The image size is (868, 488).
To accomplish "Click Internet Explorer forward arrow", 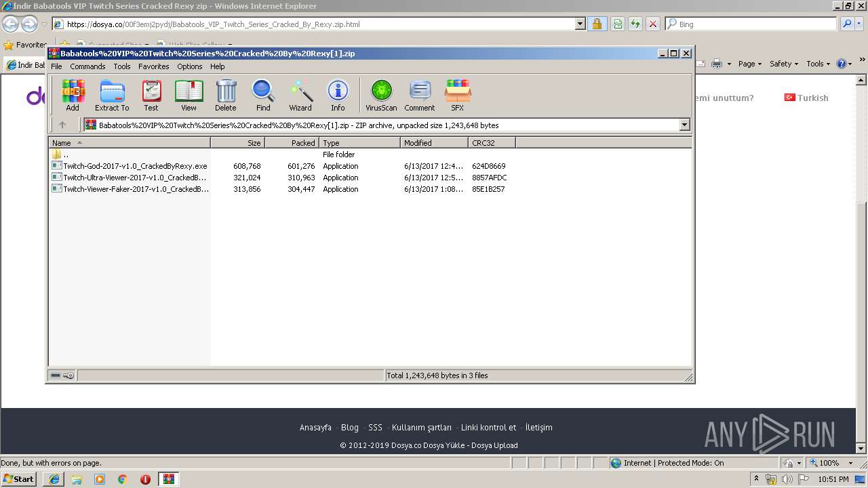I will 29,24.
